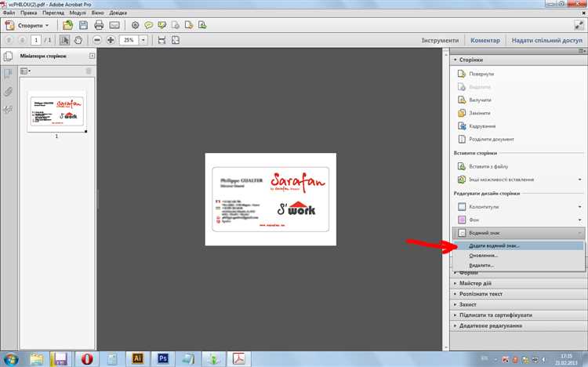Click the Створити (Create) PDF icon

tap(9, 26)
